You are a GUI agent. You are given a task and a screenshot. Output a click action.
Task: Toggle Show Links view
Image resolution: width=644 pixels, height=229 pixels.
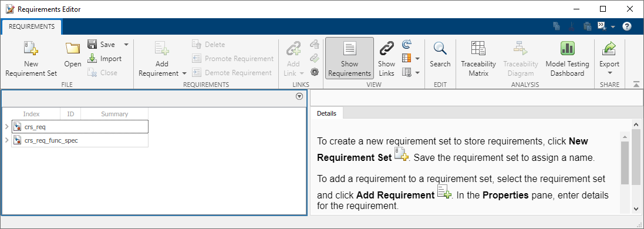point(386,58)
